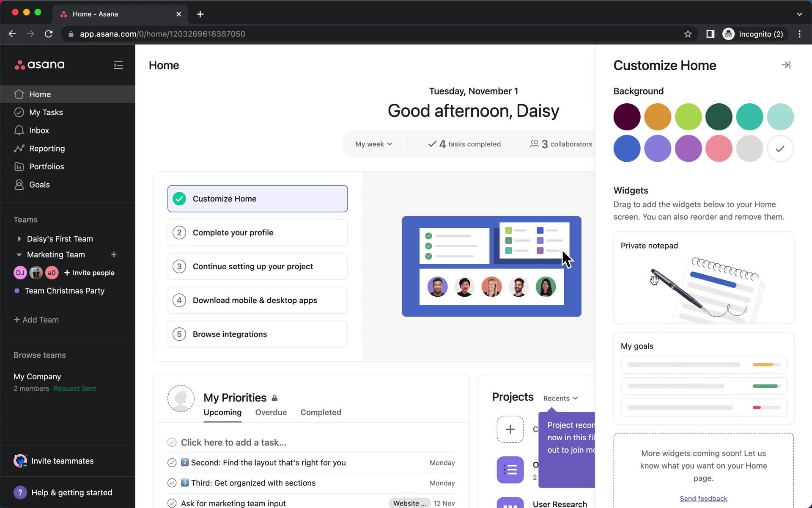This screenshot has height=508, width=812.
Task: Select the white checked background swatch
Action: coord(780,149)
